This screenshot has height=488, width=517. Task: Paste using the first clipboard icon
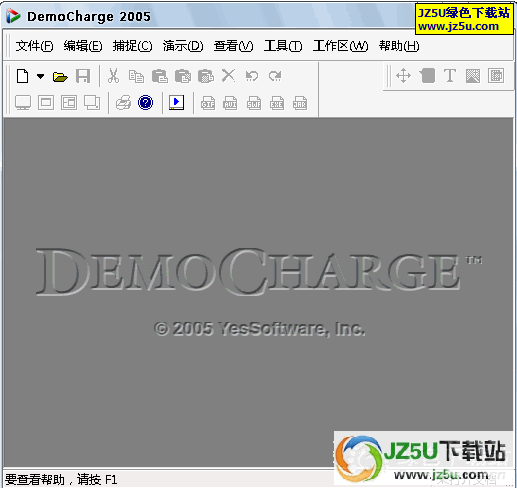point(160,76)
